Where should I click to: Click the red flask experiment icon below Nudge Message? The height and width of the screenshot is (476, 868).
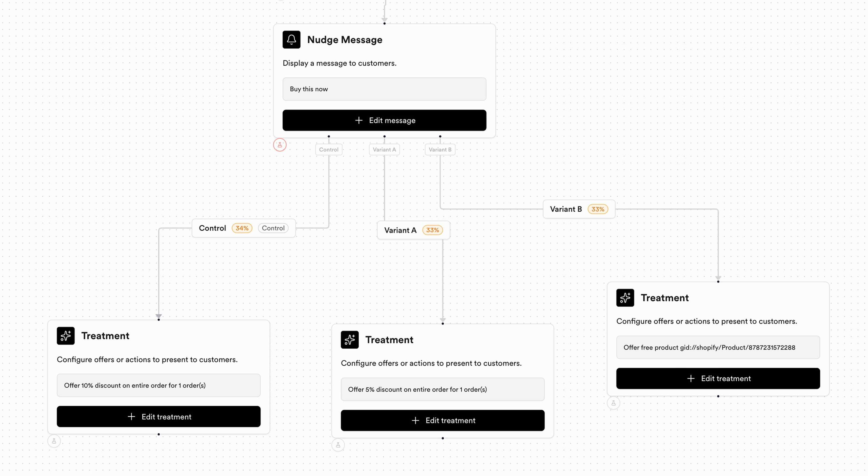pyautogui.click(x=280, y=145)
